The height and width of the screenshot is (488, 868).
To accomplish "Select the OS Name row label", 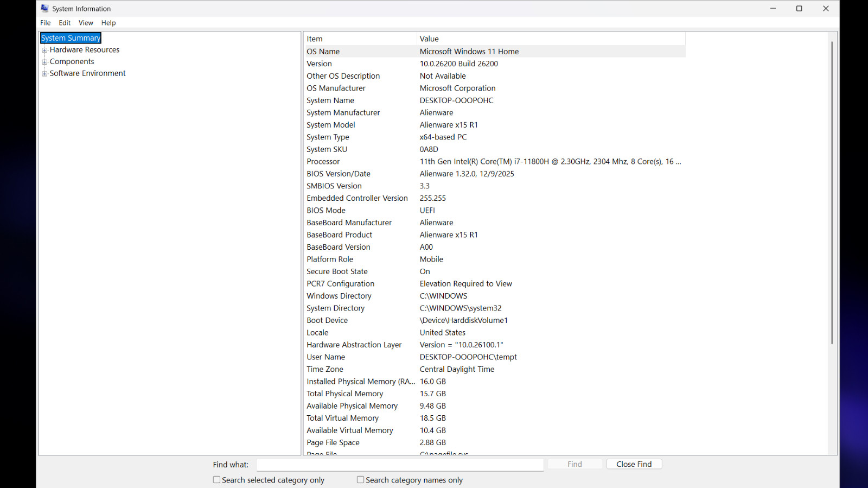I will click(x=323, y=52).
